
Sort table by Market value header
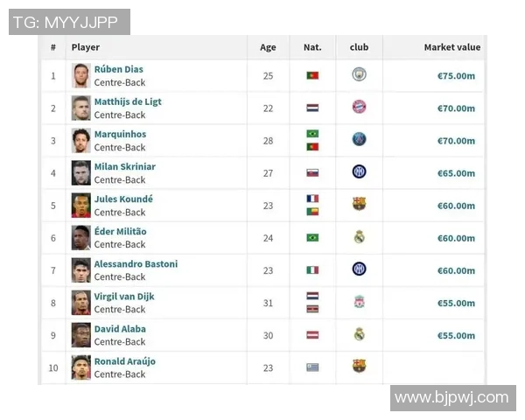coord(451,47)
